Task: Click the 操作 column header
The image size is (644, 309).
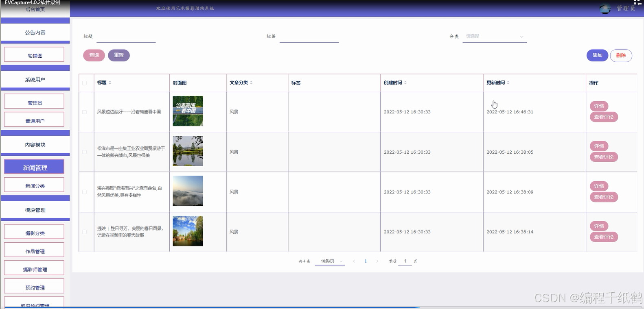Action: (594, 83)
